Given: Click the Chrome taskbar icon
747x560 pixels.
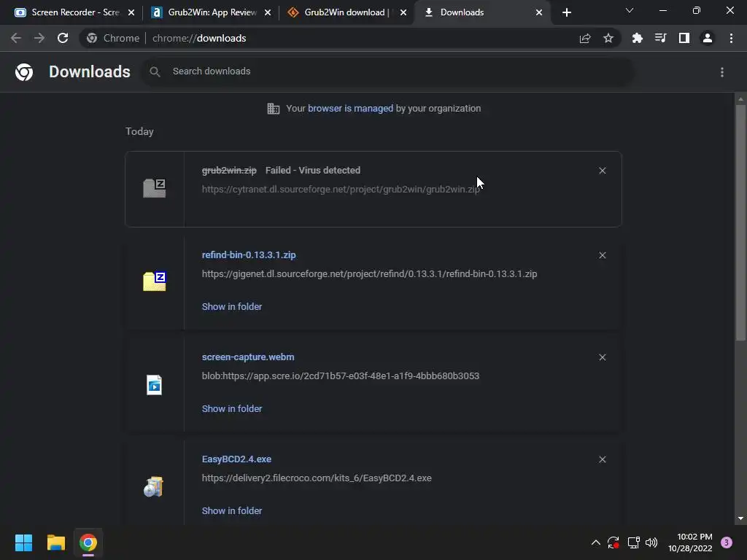Looking at the screenshot, I should tap(88, 542).
